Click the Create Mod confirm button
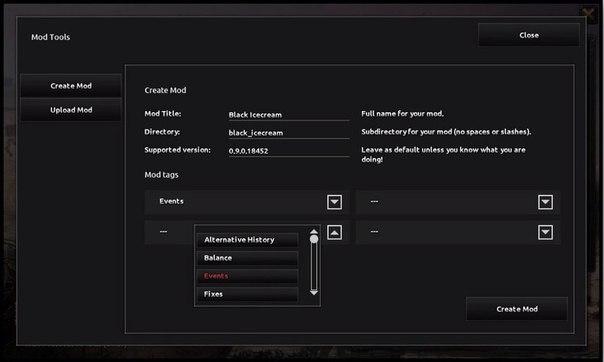Screen dimensions: 604x362 coord(517,309)
